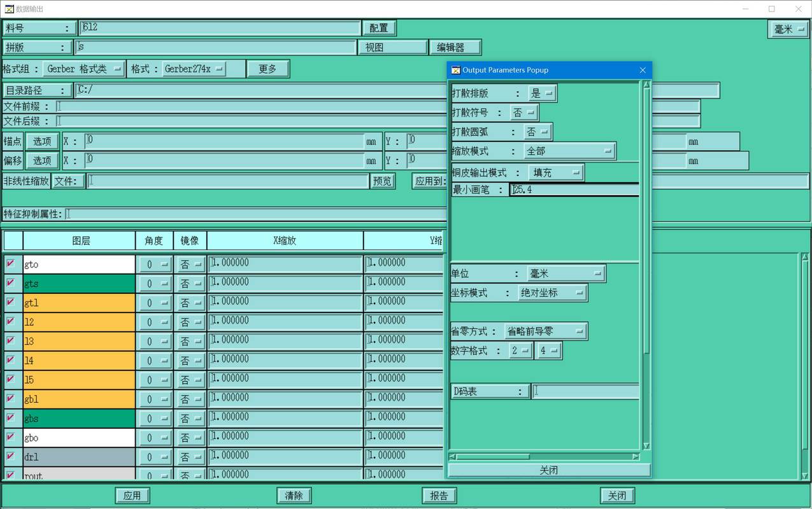The width and height of the screenshot is (812, 509).
Task: Open the gto row angle dropdown
Action: [155, 264]
